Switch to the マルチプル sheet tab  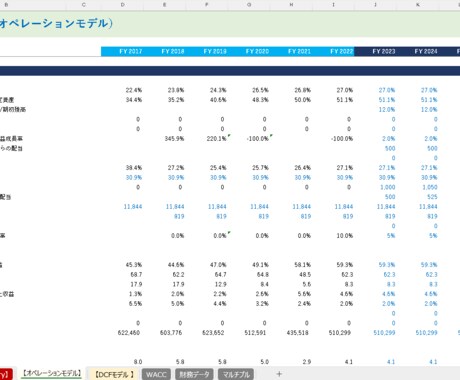[236, 374]
